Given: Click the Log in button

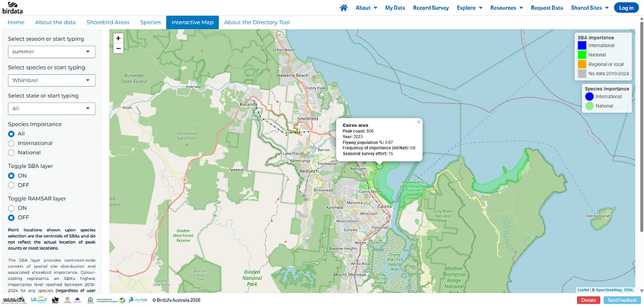Looking at the screenshot, I should (x=626, y=8).
